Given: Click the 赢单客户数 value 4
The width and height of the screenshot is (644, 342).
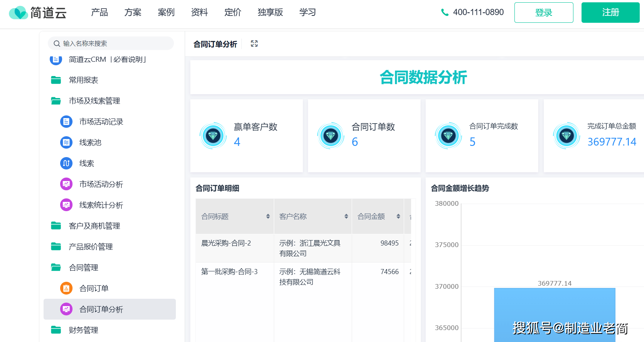Looking at the screenshot, I should pos(237,142).
